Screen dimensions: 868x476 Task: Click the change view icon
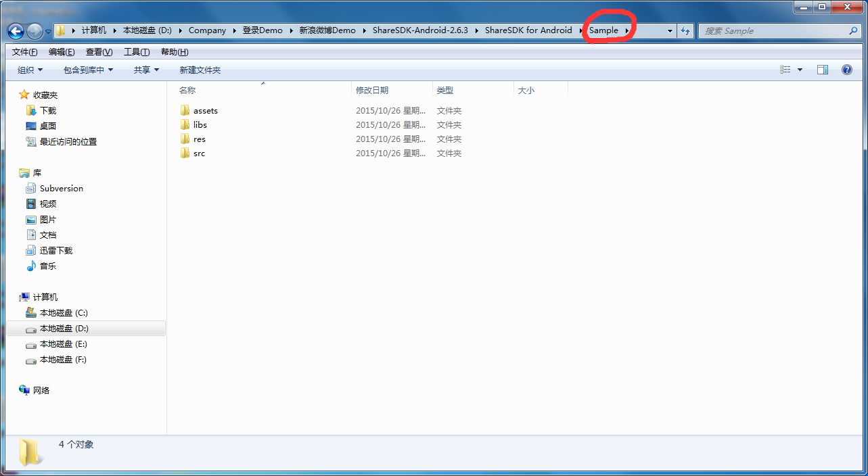tap(785, 70)
